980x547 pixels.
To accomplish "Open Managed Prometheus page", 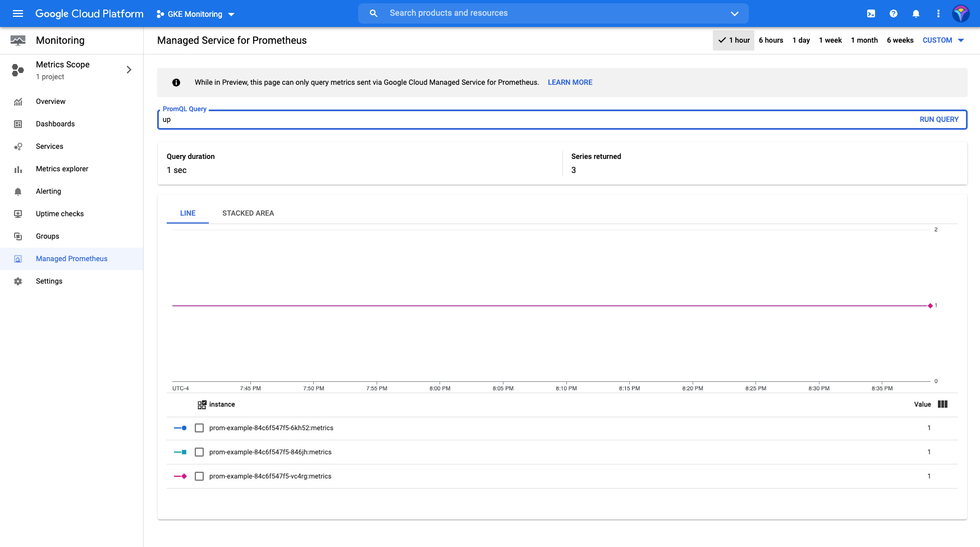I will click(x=71, y=259).
